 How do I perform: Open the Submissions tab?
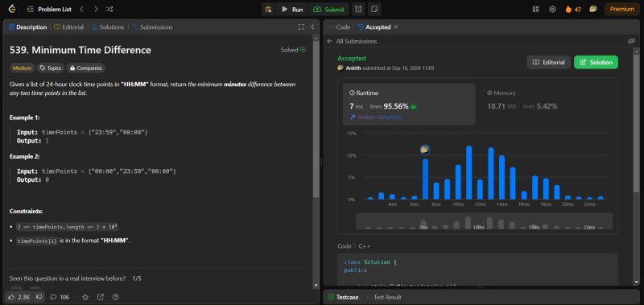(x=152, y=27)
